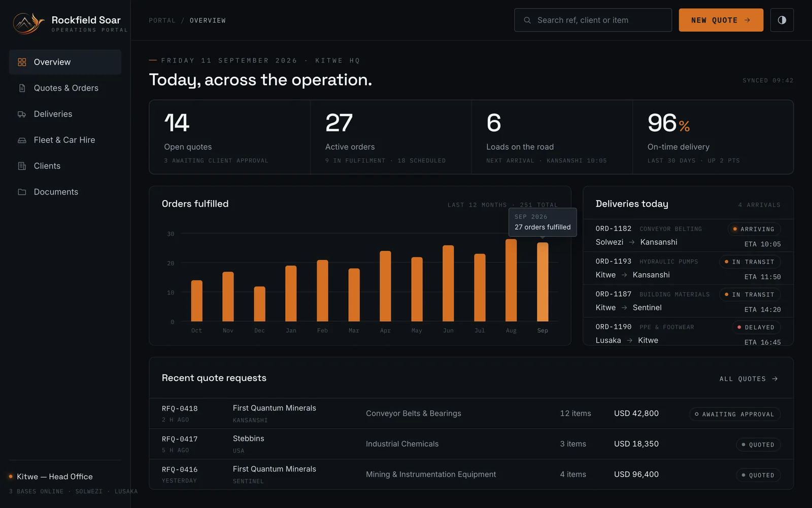This screenshot has height=508, width=812.
Task: Click Kitwe — Head Office base indicator
Action: click(x=51, y=477)
